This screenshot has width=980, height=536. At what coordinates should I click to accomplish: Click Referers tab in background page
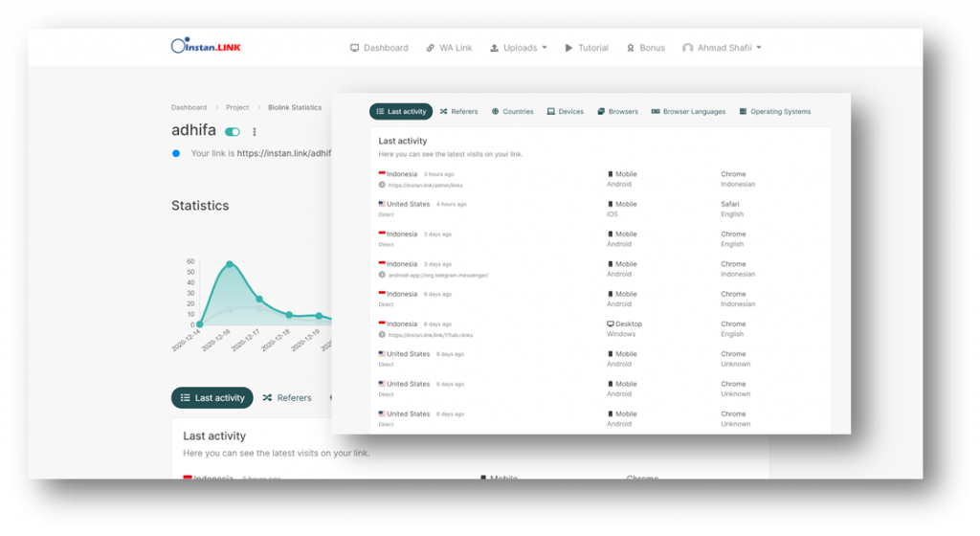click(287, 397)
